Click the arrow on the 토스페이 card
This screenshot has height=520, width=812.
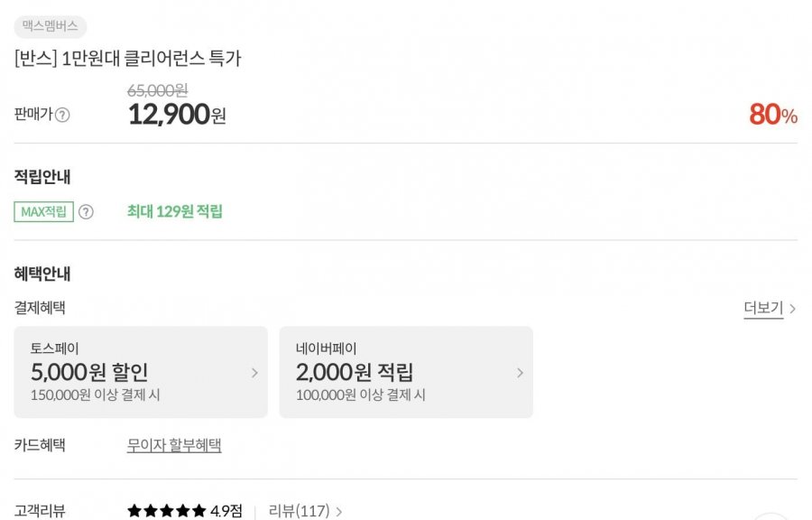click(254, 372)
